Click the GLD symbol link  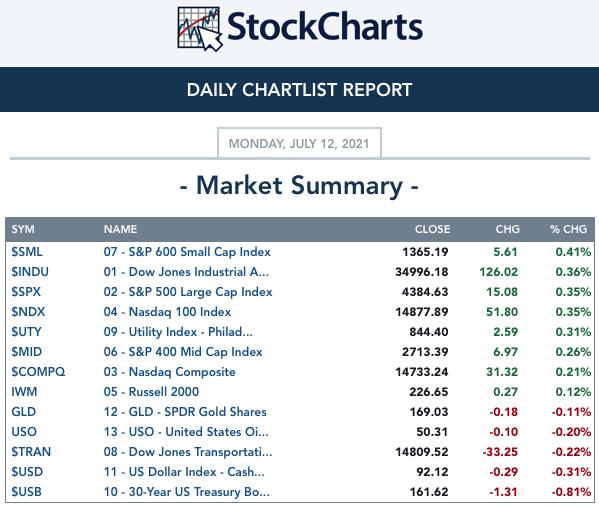[23, 412]
